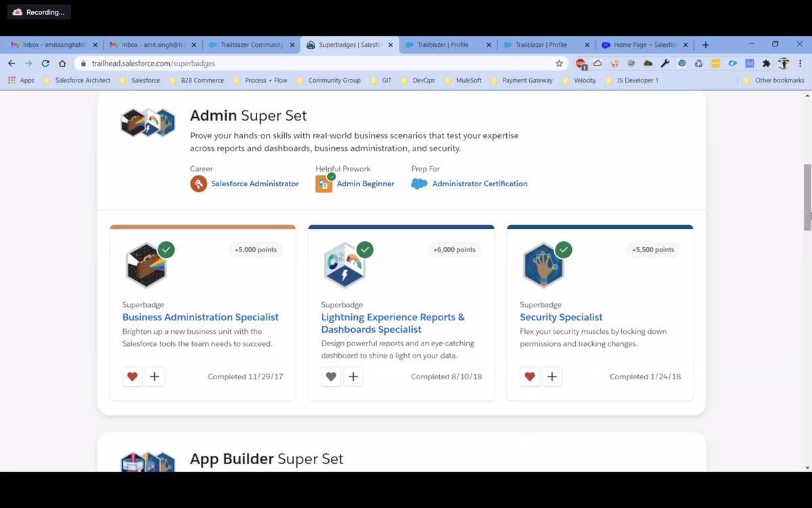812x508 pixels.
Task: Click the Administrator Certification cloud icon
Action: pyautogui.click(x=419, y=184)
